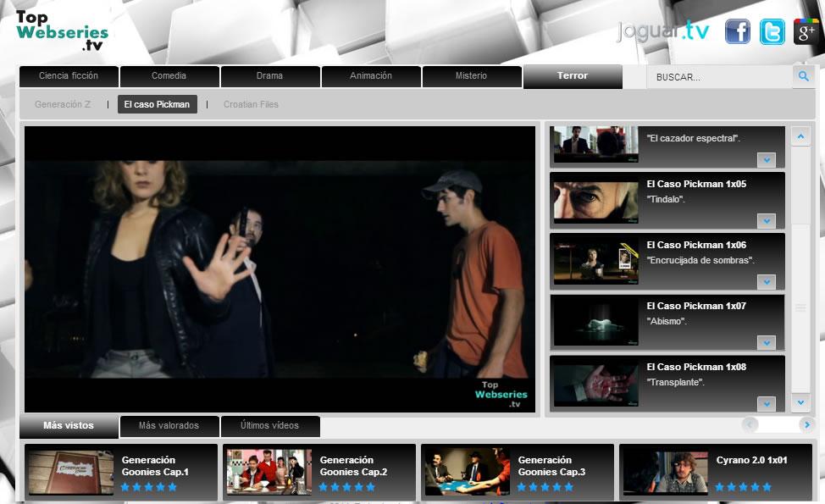Click the El Caso Pickman 1x08 title
The height and width of the screenshot is (504, 825).
click(696, 368)
